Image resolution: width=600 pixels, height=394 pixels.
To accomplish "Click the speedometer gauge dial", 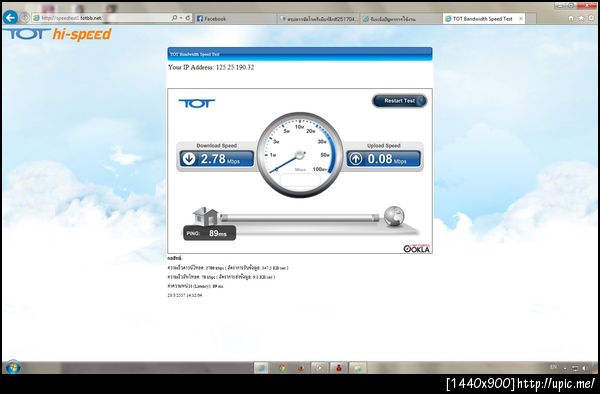I will coord(300,155).
